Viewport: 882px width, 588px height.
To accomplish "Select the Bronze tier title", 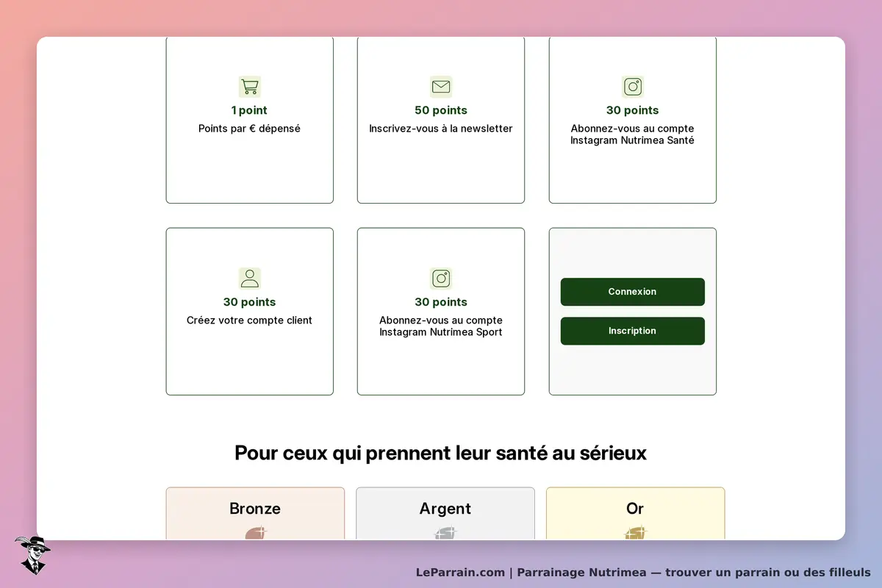I will coord(255,509).
